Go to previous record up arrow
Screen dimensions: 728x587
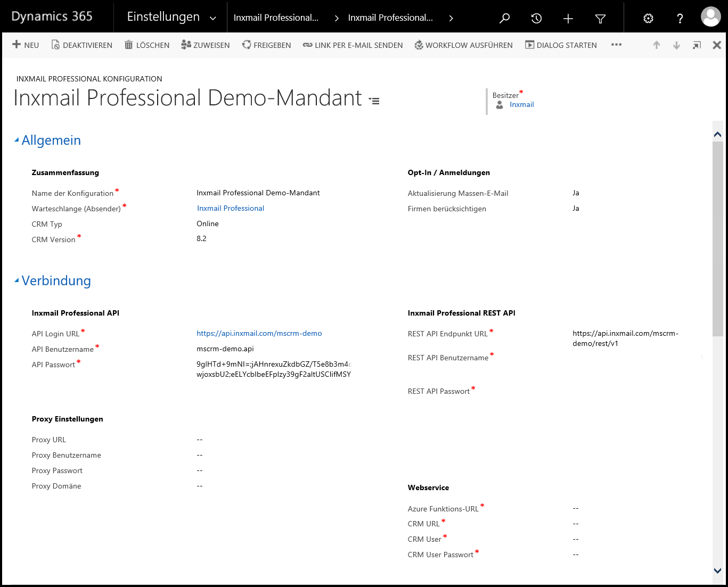click(657, 45)
